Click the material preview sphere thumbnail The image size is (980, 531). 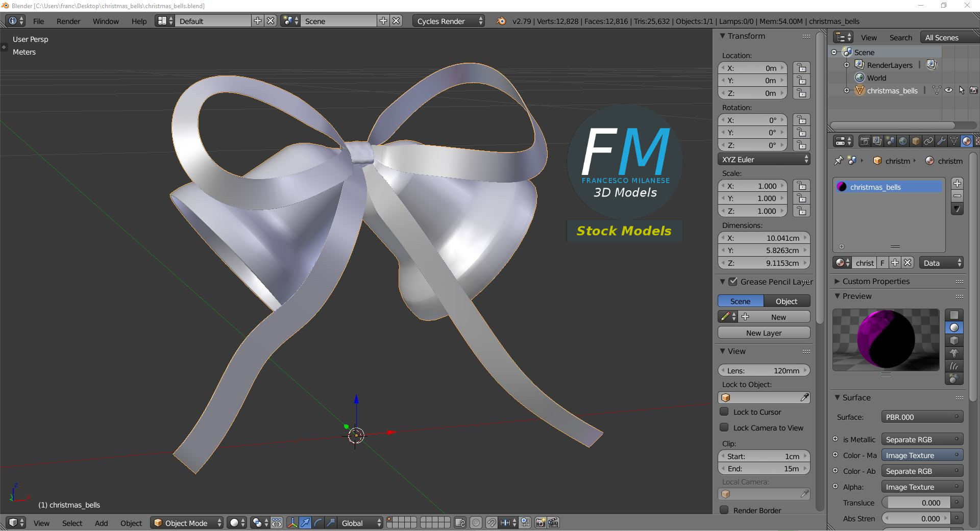[x=886, y=340]
